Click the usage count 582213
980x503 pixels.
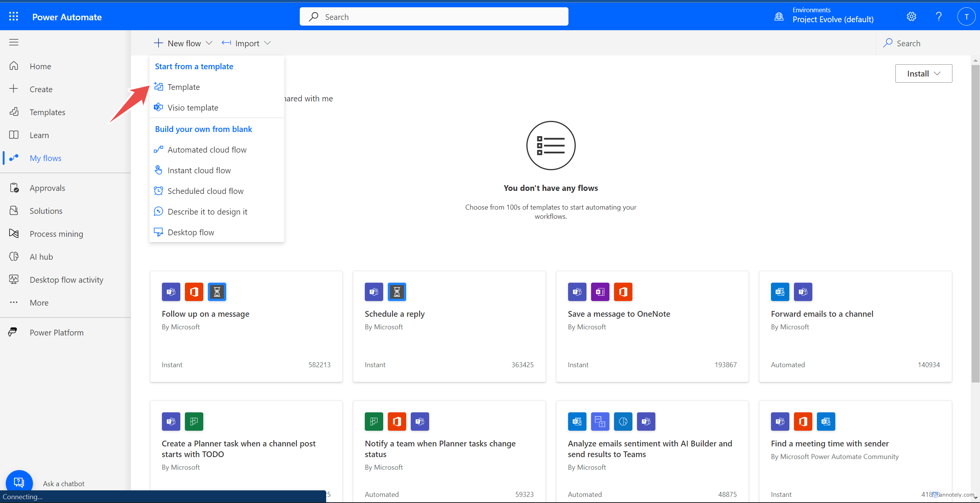[x=320, y=365]
